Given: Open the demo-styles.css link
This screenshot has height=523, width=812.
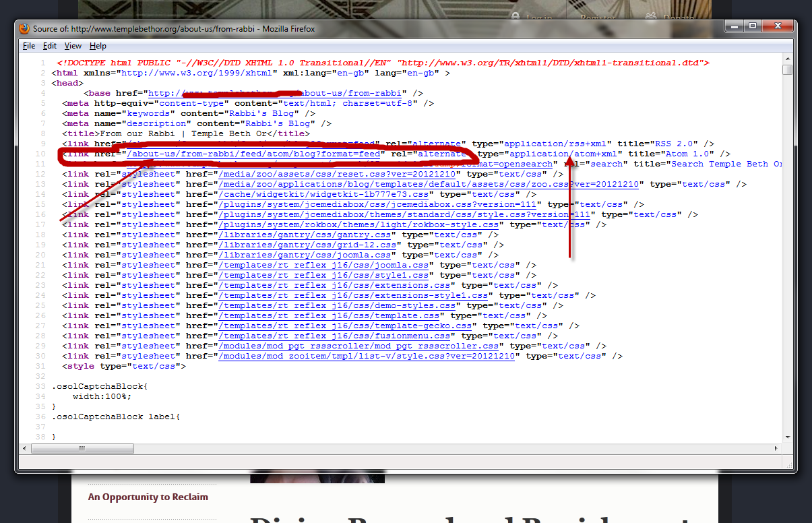Looking at the screenshot, I should click(x=338, y=305).
